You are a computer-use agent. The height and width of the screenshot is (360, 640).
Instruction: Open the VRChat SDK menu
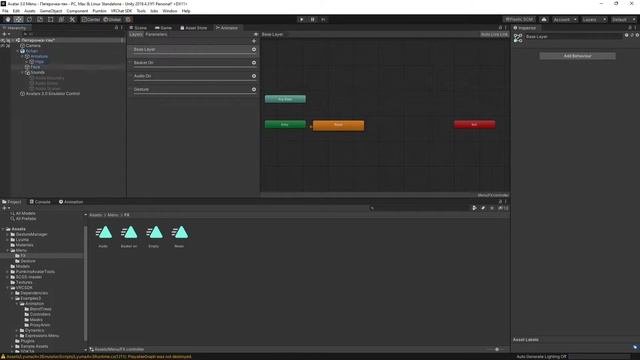tap(121, 11)
